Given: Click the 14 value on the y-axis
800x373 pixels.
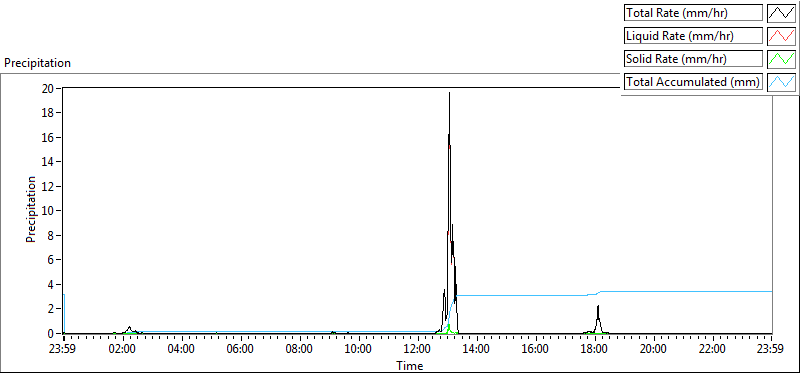Looking at the screenshot, I should (x=48, y=162).
